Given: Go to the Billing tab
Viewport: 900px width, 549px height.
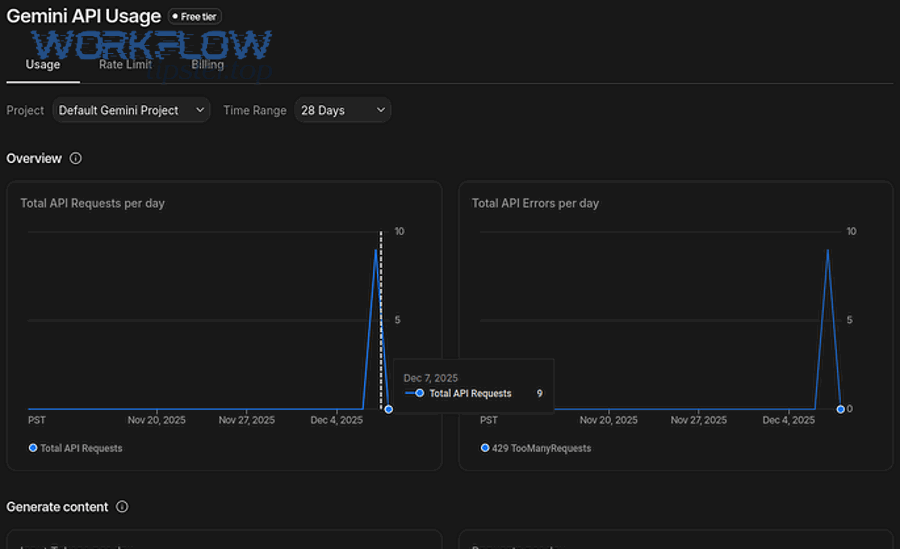Looking at the screenshot, I should coord(208,65).
